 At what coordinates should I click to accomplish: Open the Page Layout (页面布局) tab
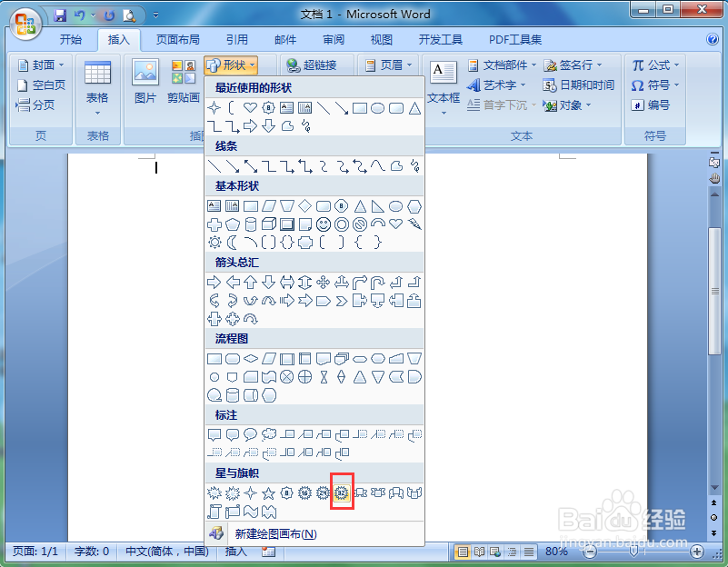point(178,40)
